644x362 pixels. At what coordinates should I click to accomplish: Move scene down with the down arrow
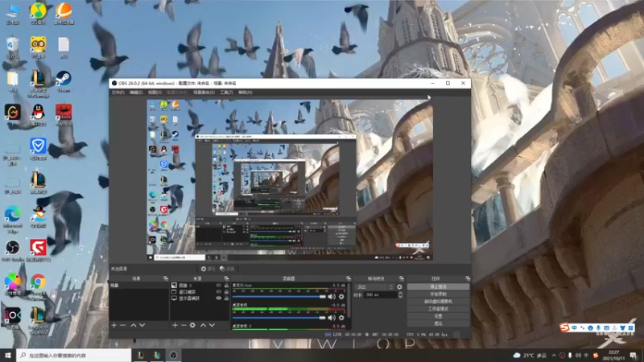[142, 325]
